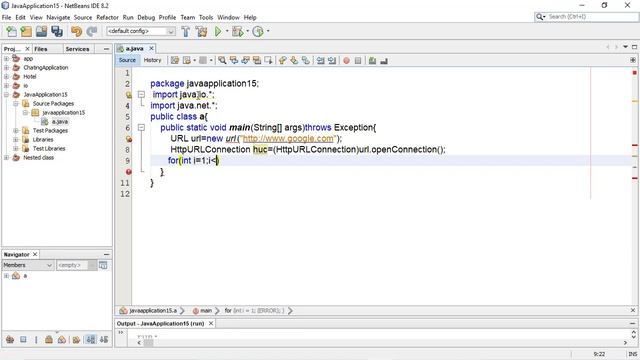Image resolution: width=640 pixels, height=360 pixels.
Task: Toggle Fully Qualified Names in Navigator toolbar
Action: click(76, 340)
